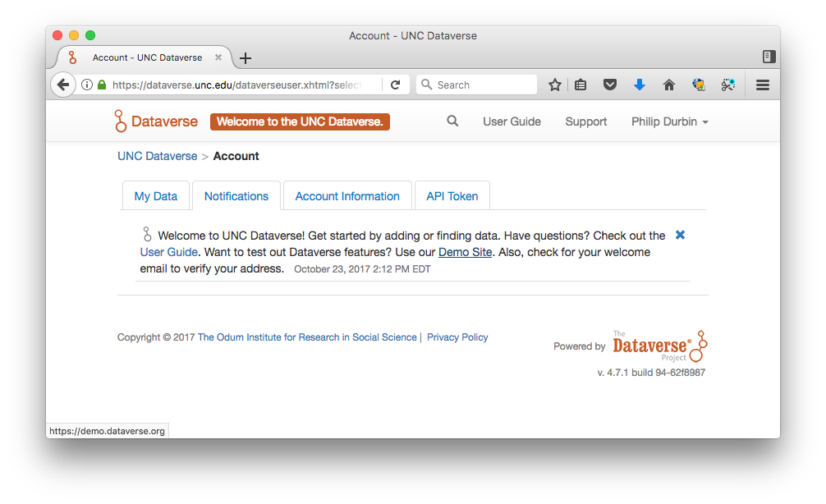Expand the Philip Durbin user menu

(x=669, y=121)
